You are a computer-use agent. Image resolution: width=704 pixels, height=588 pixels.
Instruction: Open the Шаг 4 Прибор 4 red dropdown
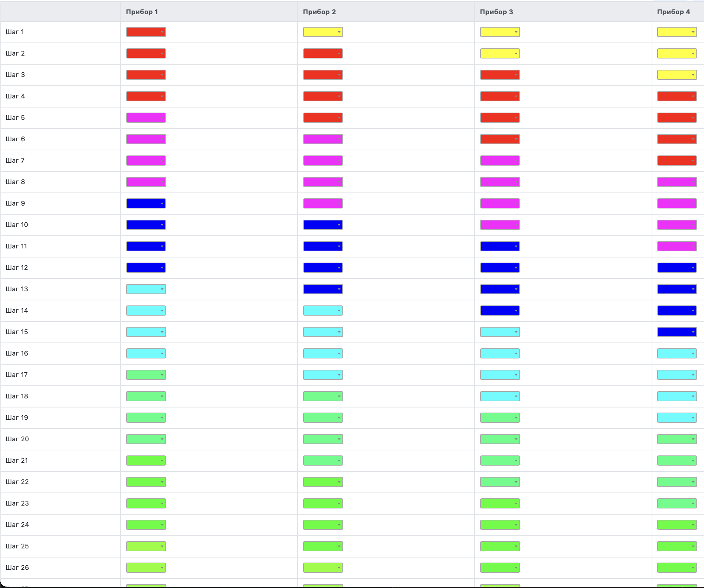pos(677,96)
